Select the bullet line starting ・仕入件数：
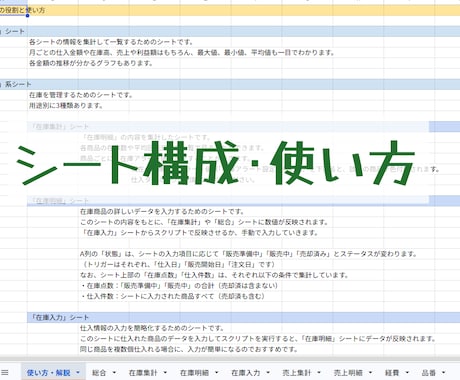The image size is (460, 380). [172, 296]
